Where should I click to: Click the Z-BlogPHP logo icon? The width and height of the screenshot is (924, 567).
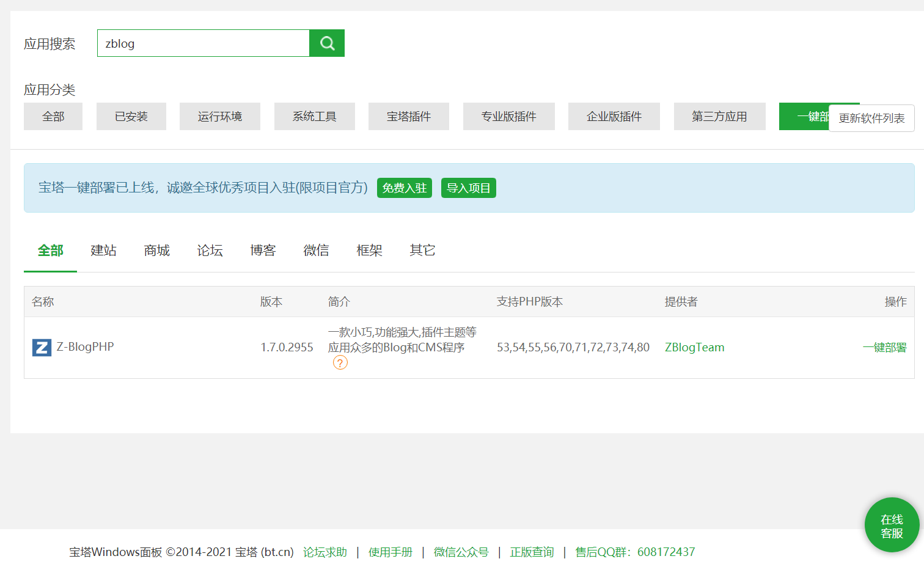tap(42, 348)
